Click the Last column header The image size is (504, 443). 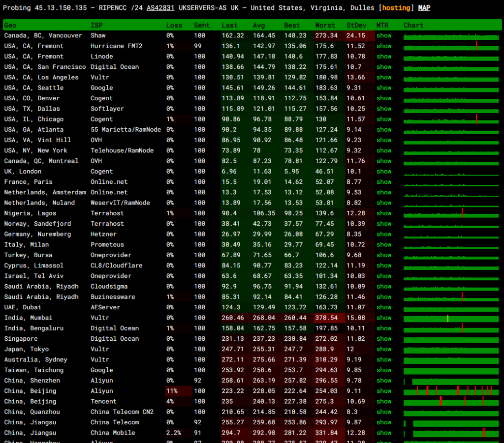(229, 26)
